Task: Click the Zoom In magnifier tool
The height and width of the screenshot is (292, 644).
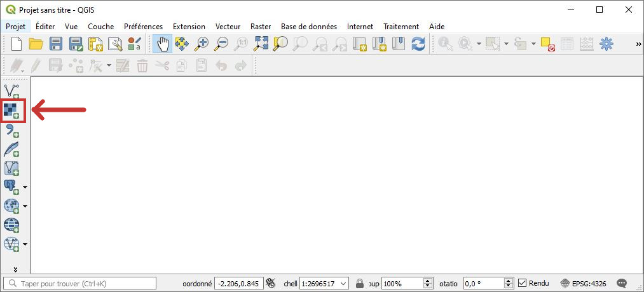Action: pos(202,44)
